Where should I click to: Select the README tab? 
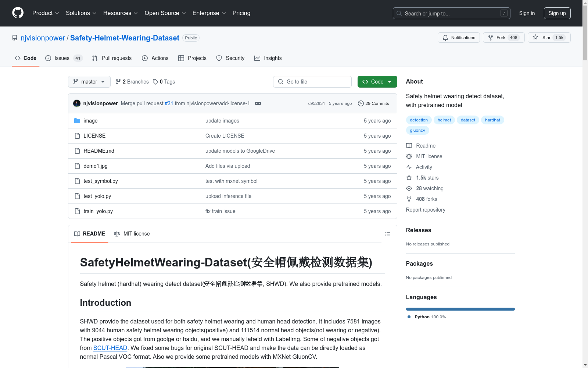pyautogui.click(x=90, y=234)
